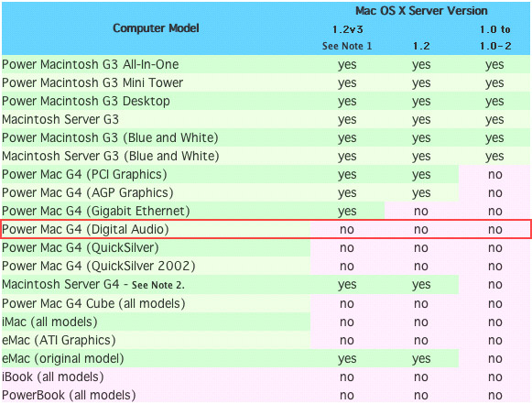
Task: Select the iMac (all models) row label
Action: 49,322
